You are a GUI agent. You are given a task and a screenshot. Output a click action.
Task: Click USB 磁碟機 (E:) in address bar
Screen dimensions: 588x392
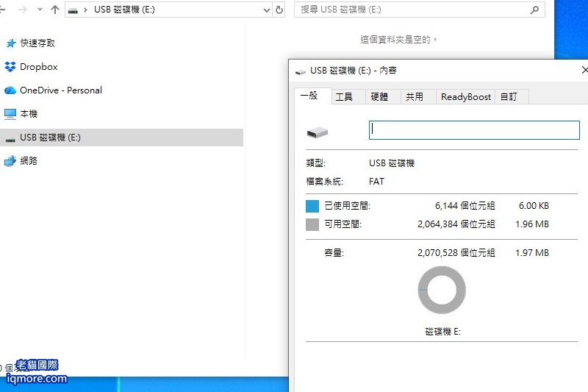coord(124,10)
